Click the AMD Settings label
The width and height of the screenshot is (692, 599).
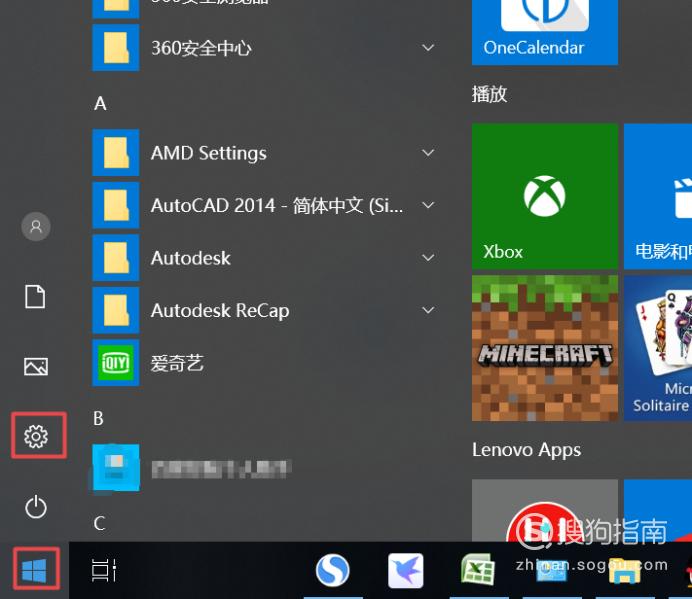[209, 153]
